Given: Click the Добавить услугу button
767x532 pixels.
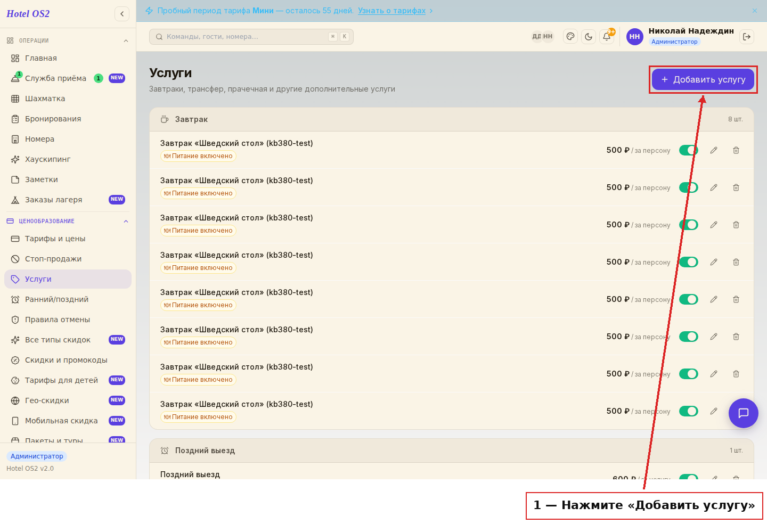Looking at the screenshot, I should point(703,79).
